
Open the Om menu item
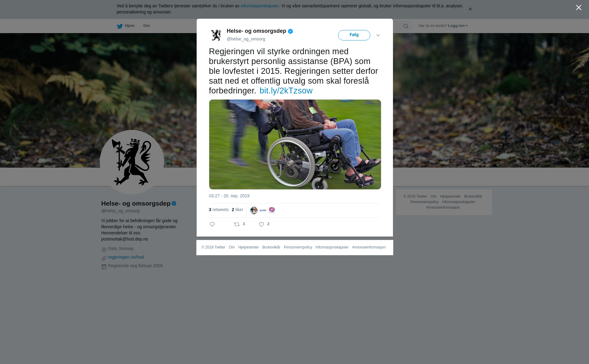(x=146, y=26)
